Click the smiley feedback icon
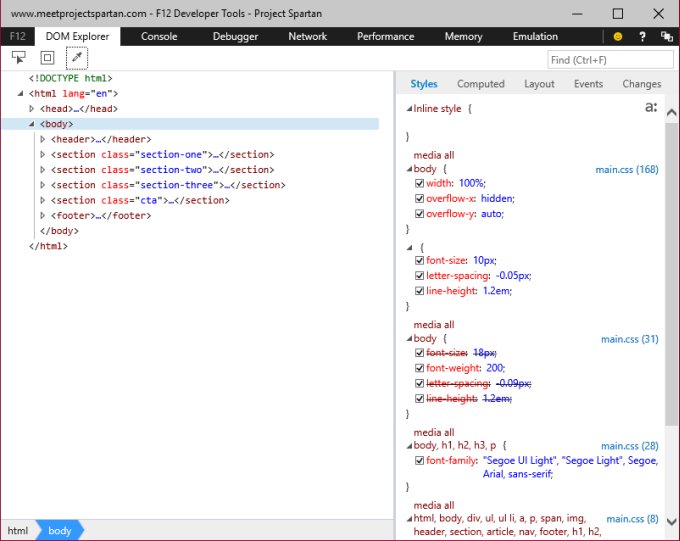The width and height of the screenshot is (680, 541). 618,36
